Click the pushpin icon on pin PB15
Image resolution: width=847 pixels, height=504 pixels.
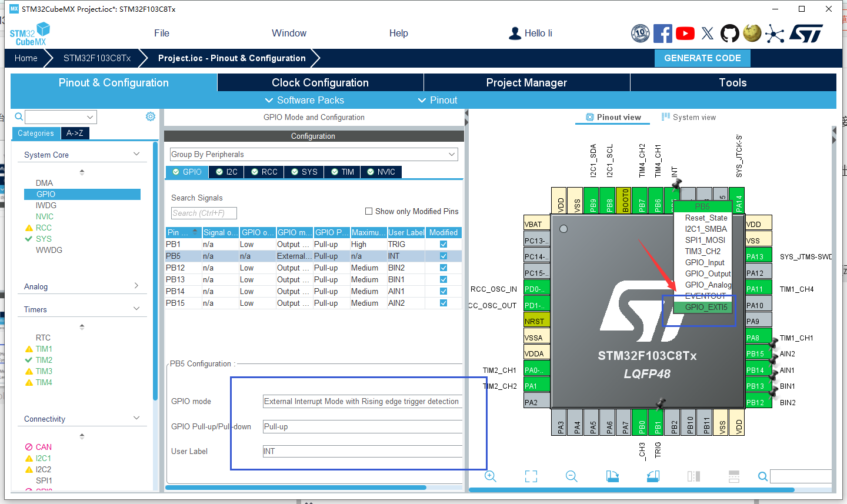point(773,344)
